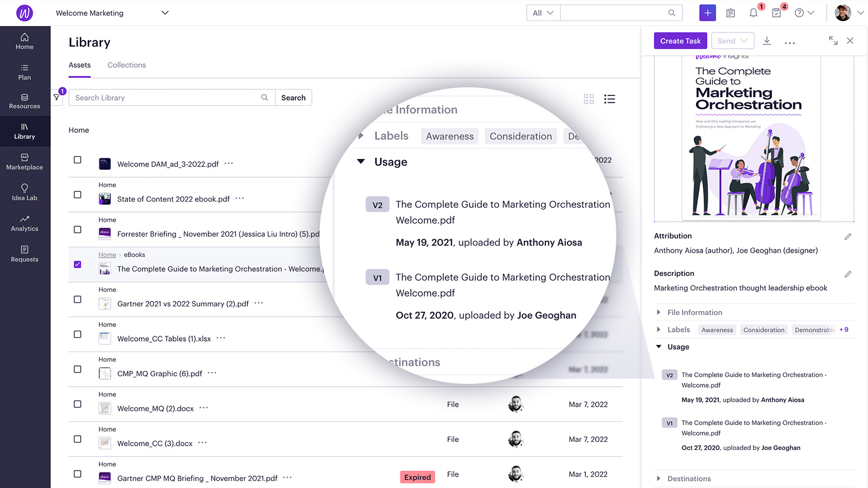Check the box for Forrester Briefing file
The image size is (868, 488).
coord(78,229)
